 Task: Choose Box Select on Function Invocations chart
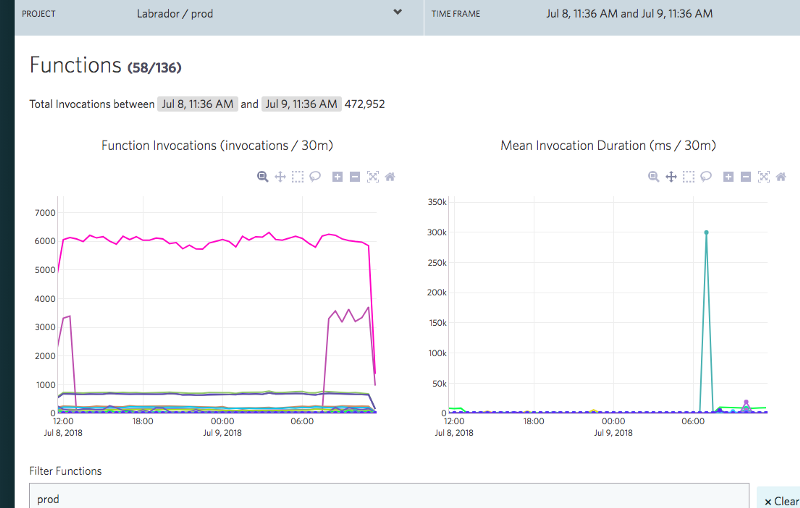[297, 176]
